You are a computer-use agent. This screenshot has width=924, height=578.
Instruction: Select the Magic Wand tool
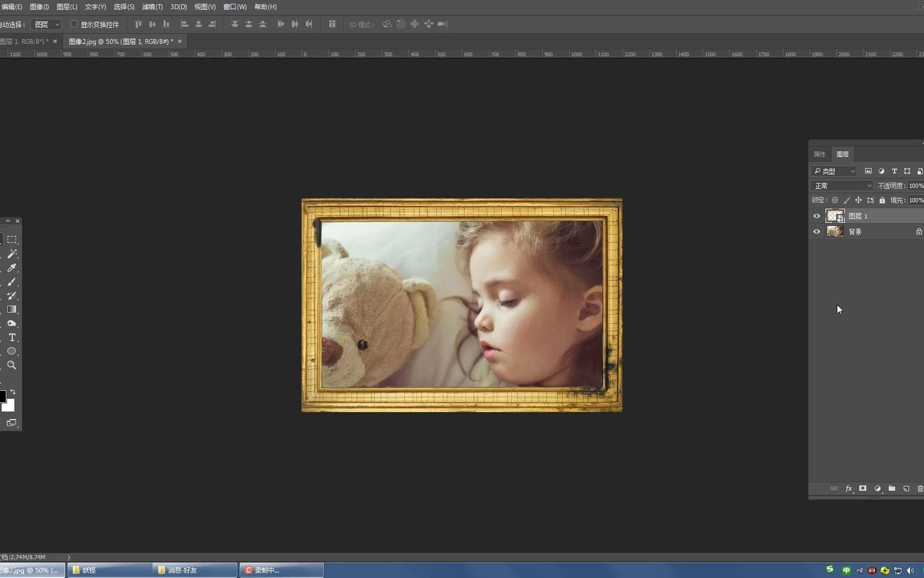12,254
